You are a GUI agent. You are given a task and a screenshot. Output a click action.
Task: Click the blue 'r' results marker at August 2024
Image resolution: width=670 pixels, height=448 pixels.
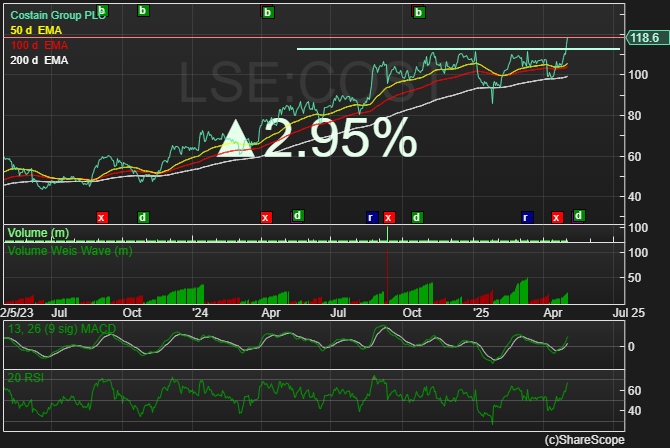point(371,217)
